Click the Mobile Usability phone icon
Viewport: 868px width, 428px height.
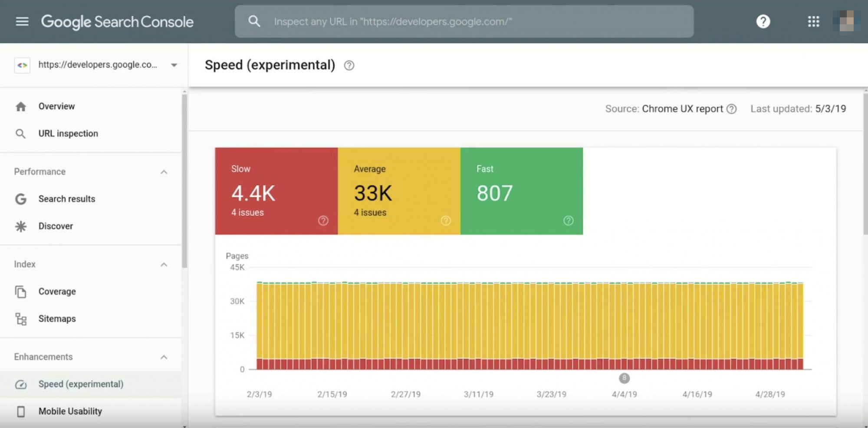coord(20,411)
